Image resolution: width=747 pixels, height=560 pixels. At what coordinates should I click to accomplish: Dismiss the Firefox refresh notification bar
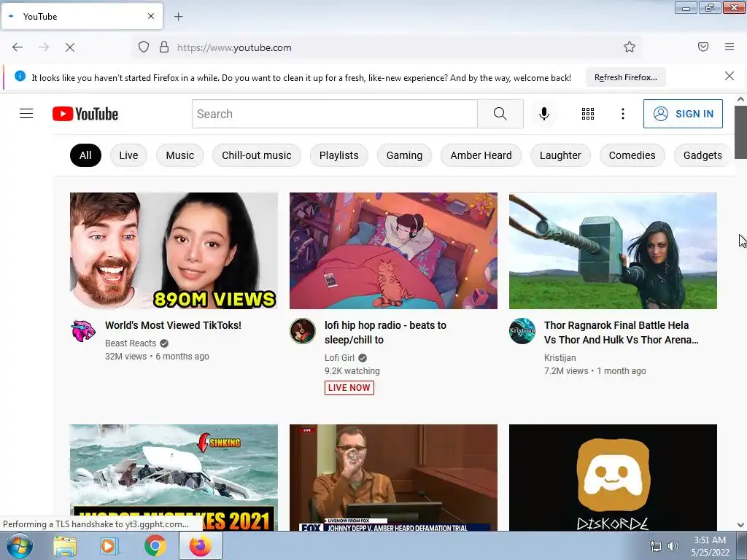(x=729, y=76)
